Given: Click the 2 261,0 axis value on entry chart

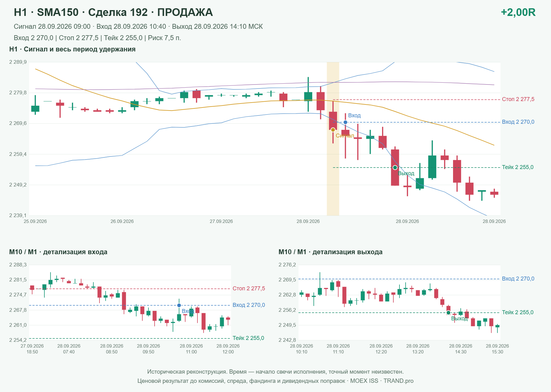Looking at the screenshot, I should (18, 325).
